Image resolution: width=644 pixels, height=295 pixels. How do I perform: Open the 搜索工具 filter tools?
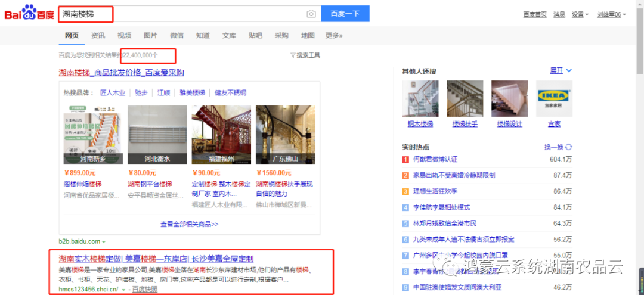coord(305,55)
